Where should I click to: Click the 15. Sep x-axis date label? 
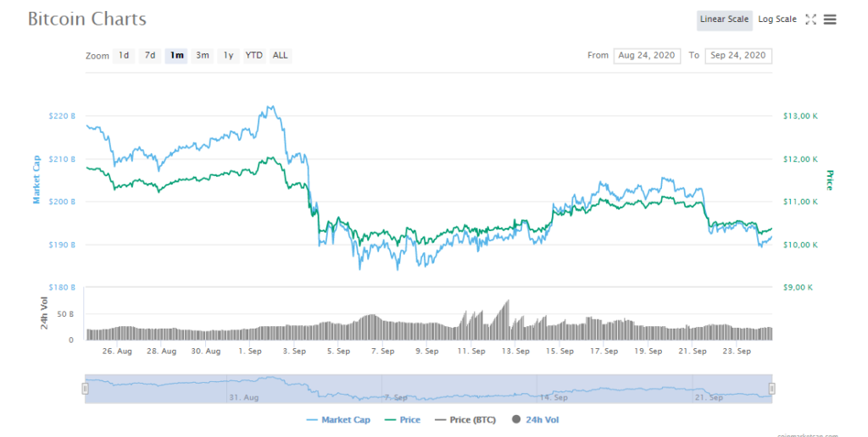pyautogui.click(x=559, y=351)
